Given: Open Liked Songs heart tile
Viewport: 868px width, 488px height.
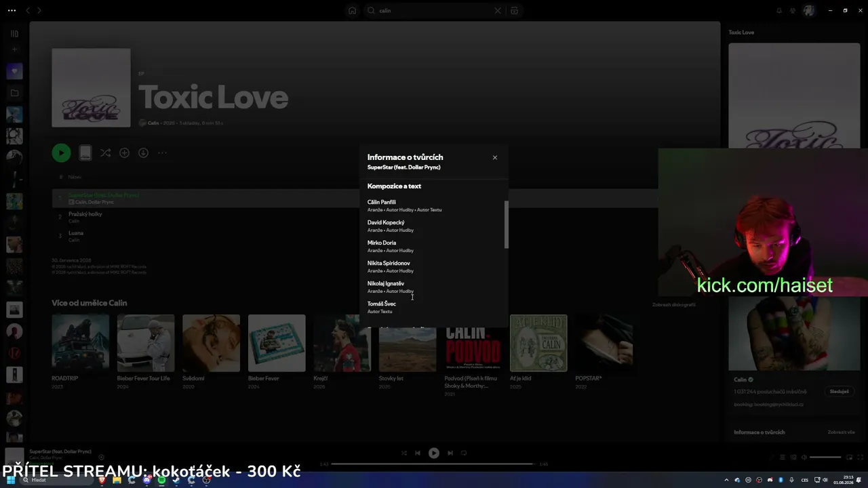Looking at the screenshot, I should (x=14, y=71).
